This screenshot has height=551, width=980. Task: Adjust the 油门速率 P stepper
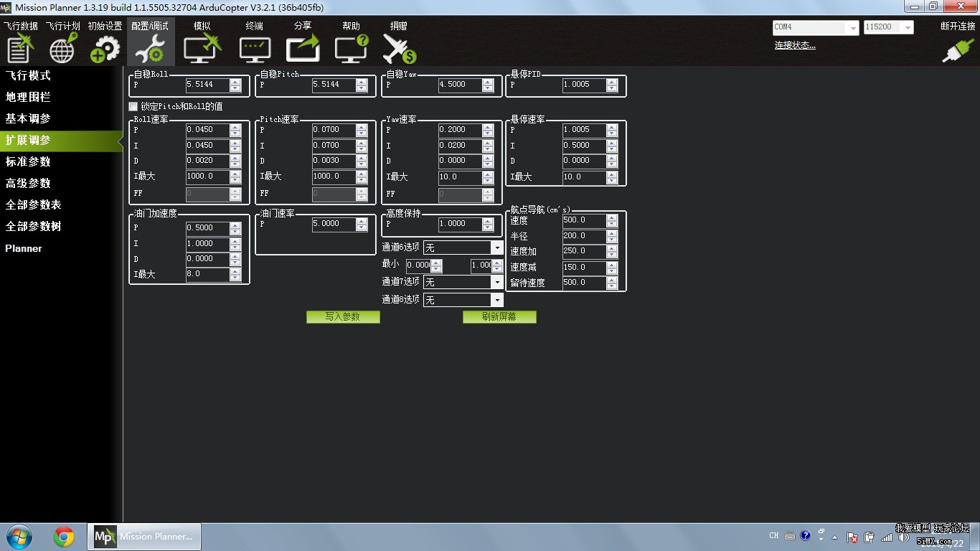(x=362, y=224)
